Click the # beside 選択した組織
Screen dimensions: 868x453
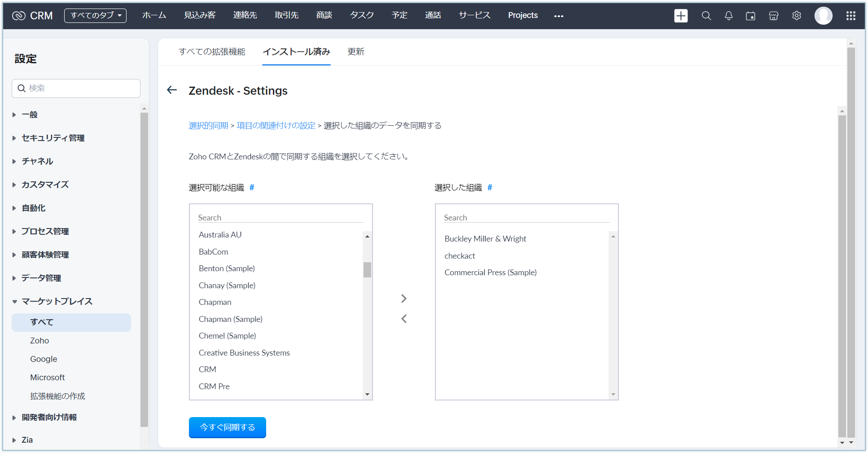pos(490,187)
